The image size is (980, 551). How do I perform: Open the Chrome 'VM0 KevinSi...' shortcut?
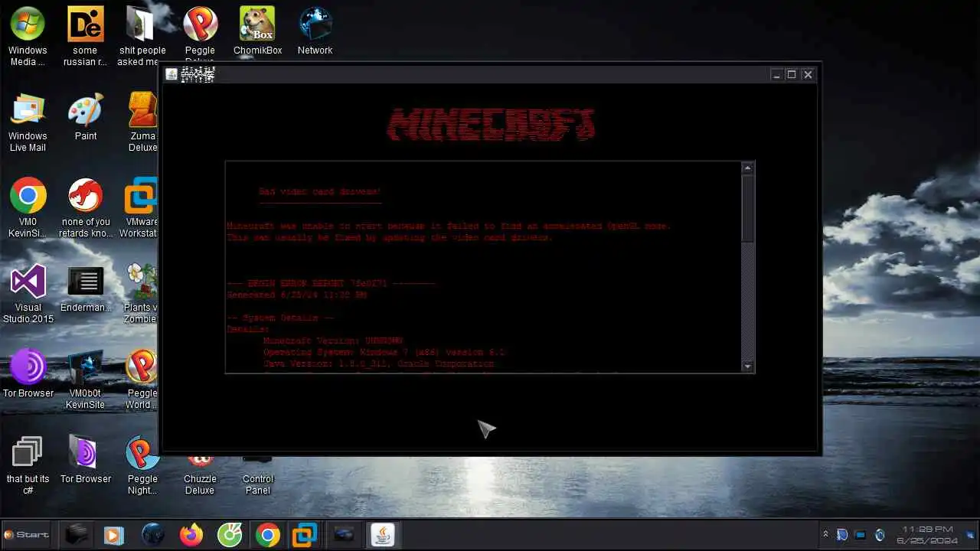28,208
